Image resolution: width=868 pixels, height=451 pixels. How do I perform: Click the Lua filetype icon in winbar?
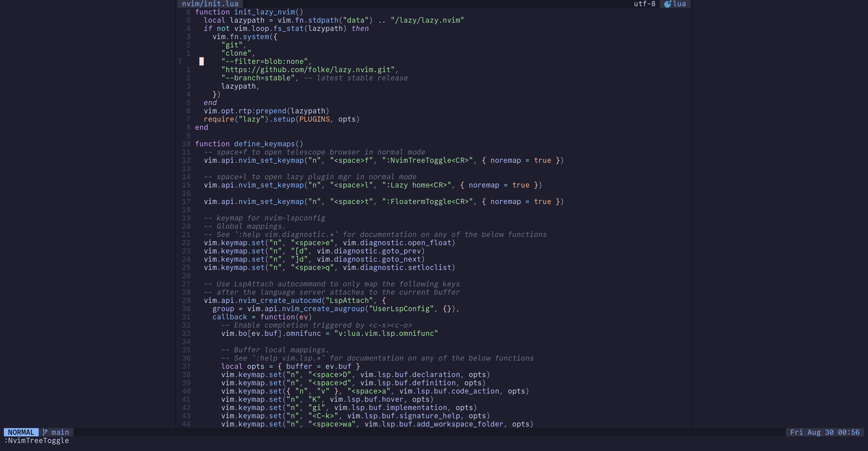point(667,4)
